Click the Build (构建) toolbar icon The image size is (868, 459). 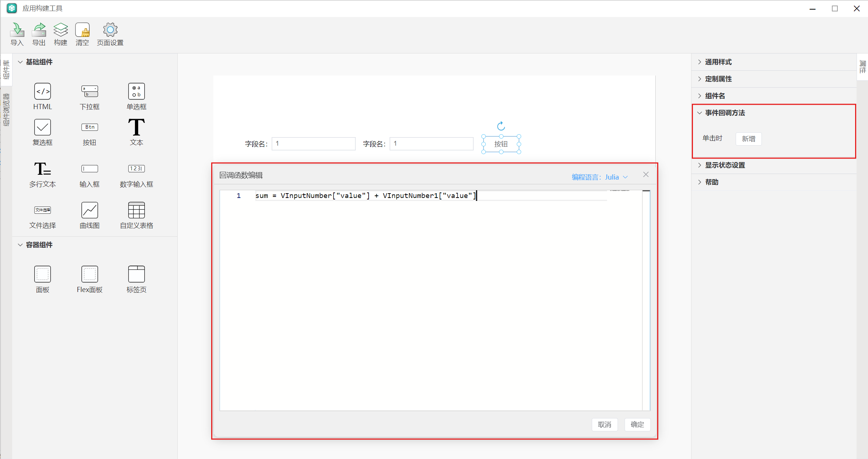60,30
